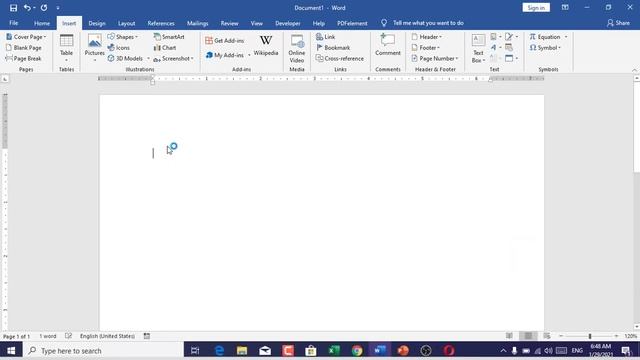This screenshot has height=360, width=640.
Task: Insert a Blank Page
Action: pyautogui.click(x=24, y=48)
